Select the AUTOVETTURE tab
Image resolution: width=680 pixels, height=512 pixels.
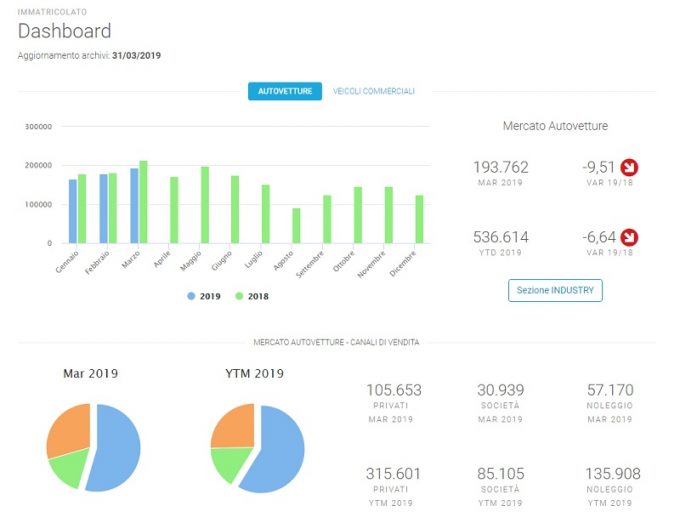[x=285, y=91]
